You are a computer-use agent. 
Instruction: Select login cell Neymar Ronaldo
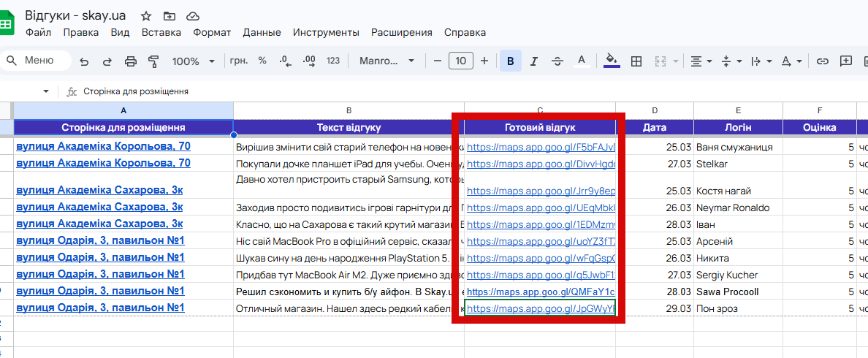click(738, 208)
